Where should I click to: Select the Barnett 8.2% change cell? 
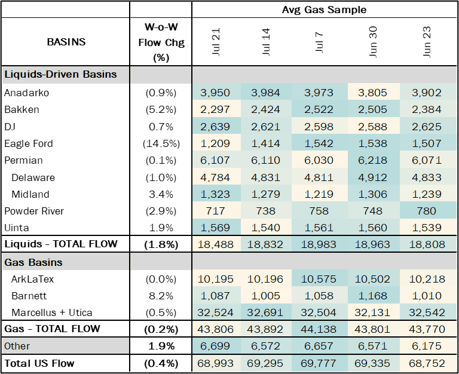[161, 296]
